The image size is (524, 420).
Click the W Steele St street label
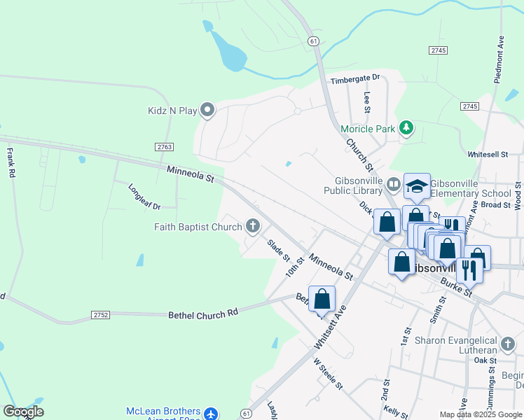pos(328,374)
